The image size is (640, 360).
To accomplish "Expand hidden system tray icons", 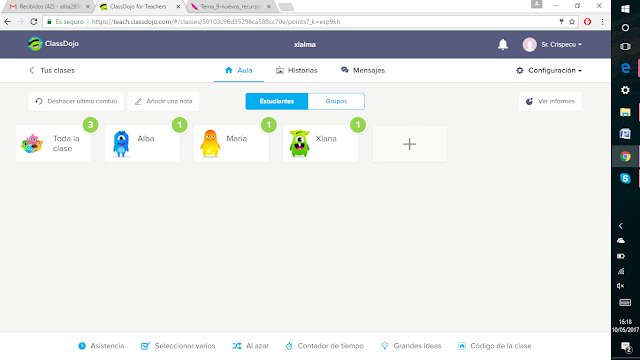I will click(621, 226).
